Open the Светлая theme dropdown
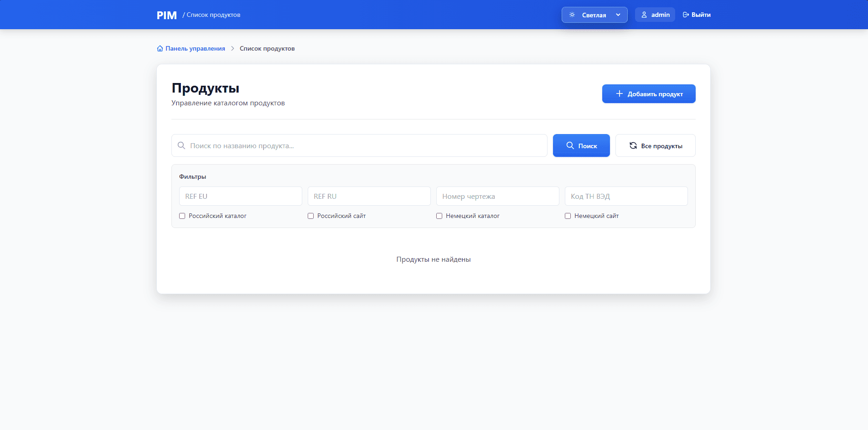The width and height of the screenshot is (868, 430). pos(594,15)
